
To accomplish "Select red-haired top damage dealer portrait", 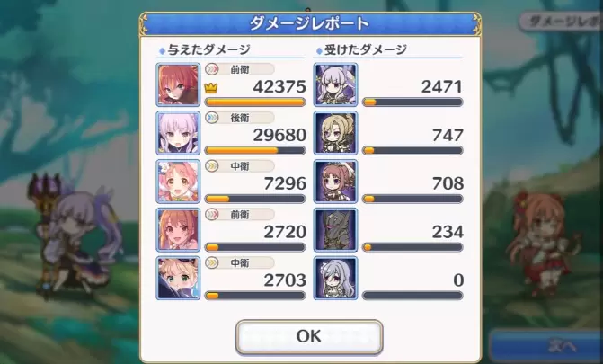I will pos(178,84).
